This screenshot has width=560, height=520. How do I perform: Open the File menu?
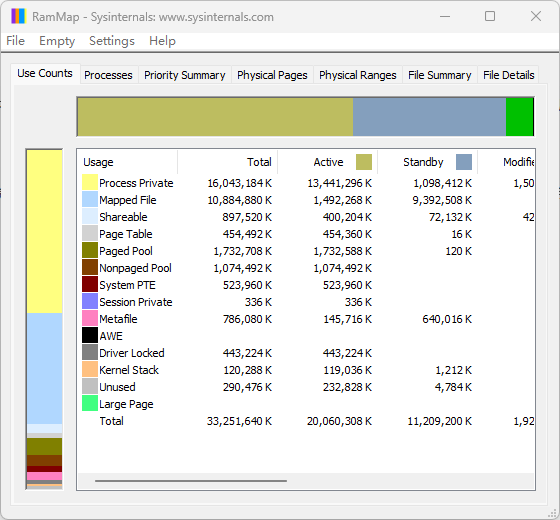tap(16, 41)
